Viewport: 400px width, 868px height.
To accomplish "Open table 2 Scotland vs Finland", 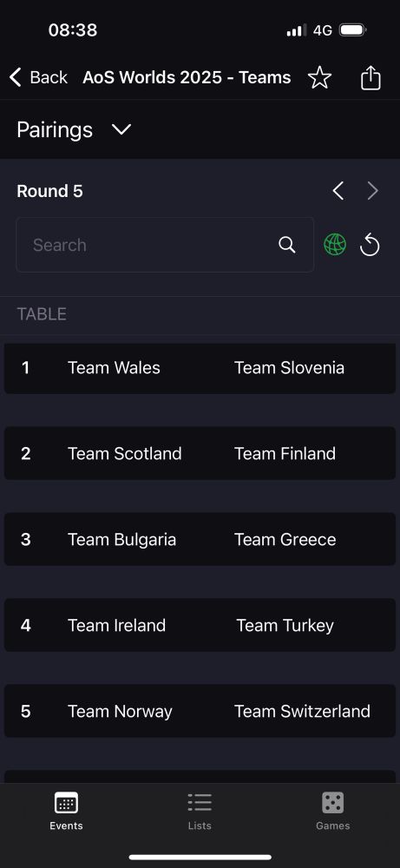I will click(200, 453).
